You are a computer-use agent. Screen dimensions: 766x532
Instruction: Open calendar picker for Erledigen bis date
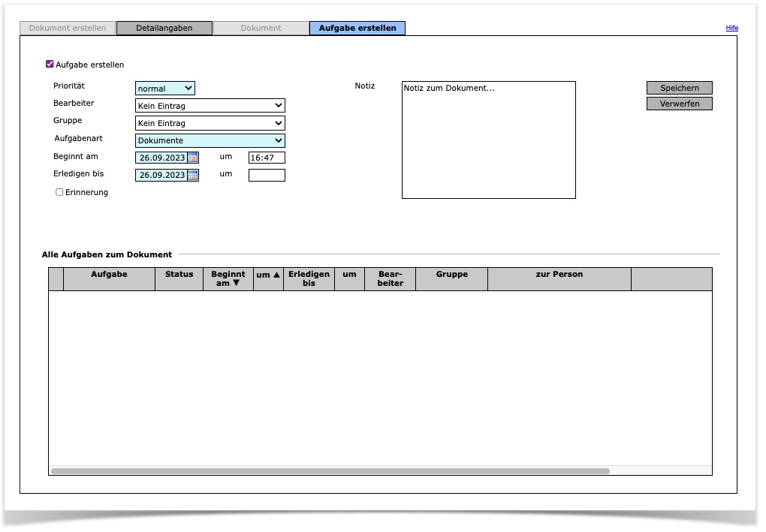193,175
